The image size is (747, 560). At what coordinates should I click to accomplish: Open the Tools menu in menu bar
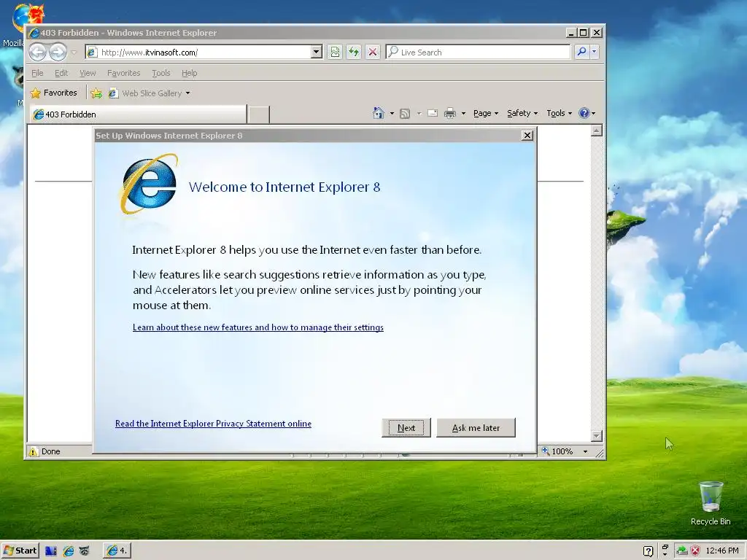coord(161,73)
